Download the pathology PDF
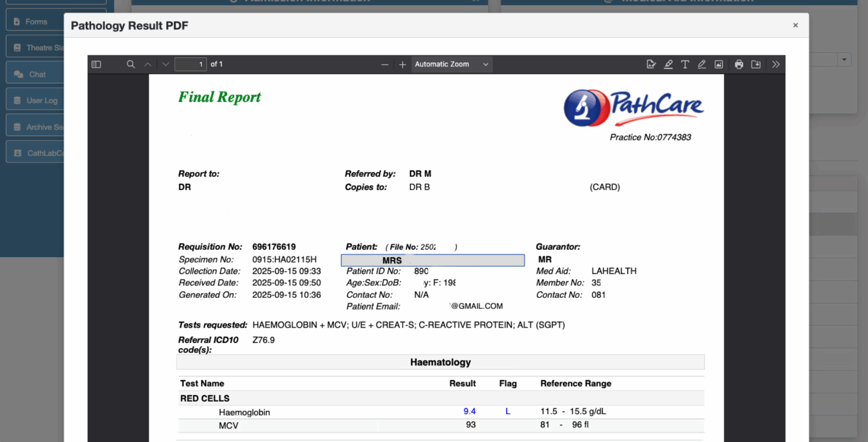Screen dimensions: 868x442 [756, 64]
